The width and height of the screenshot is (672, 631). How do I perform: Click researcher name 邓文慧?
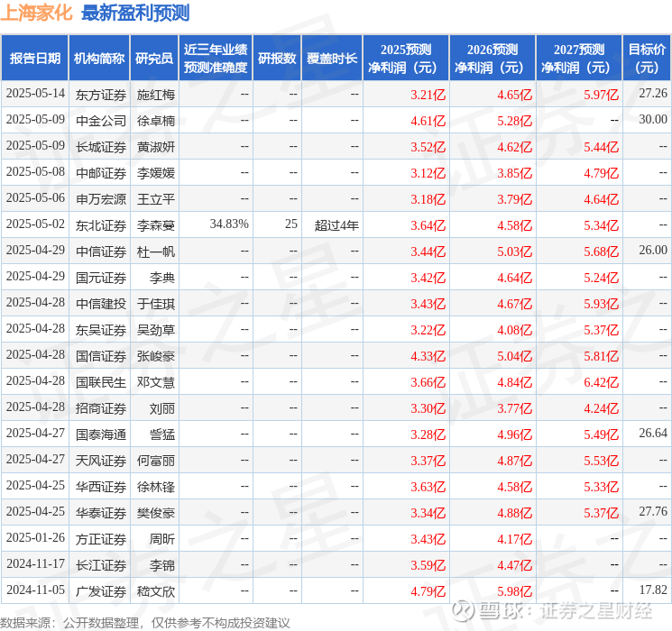click(155, 382)
